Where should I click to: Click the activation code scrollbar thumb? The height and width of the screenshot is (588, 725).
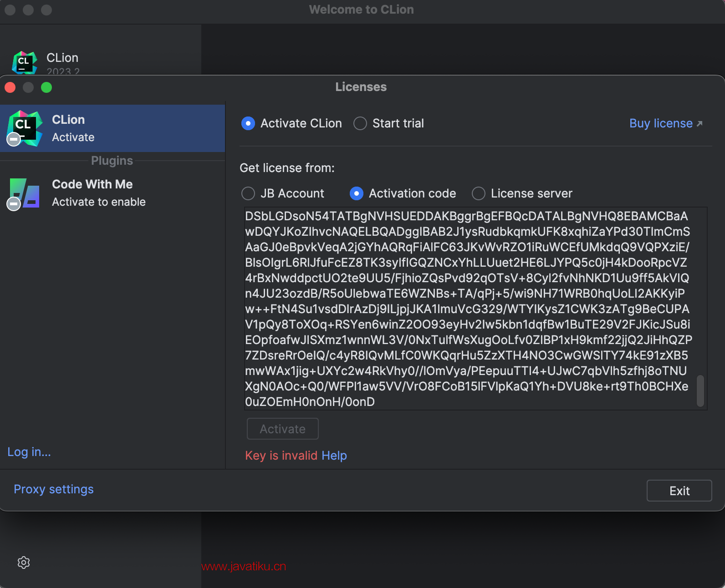[x=700, y=390]
